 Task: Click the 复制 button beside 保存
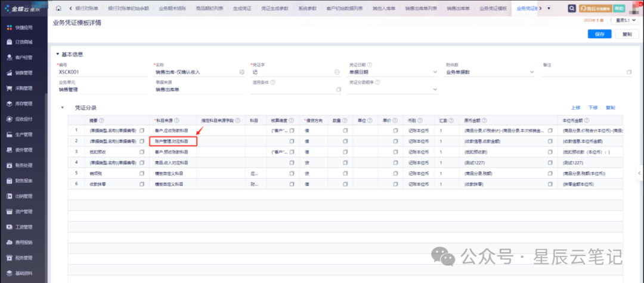(627, 35)
